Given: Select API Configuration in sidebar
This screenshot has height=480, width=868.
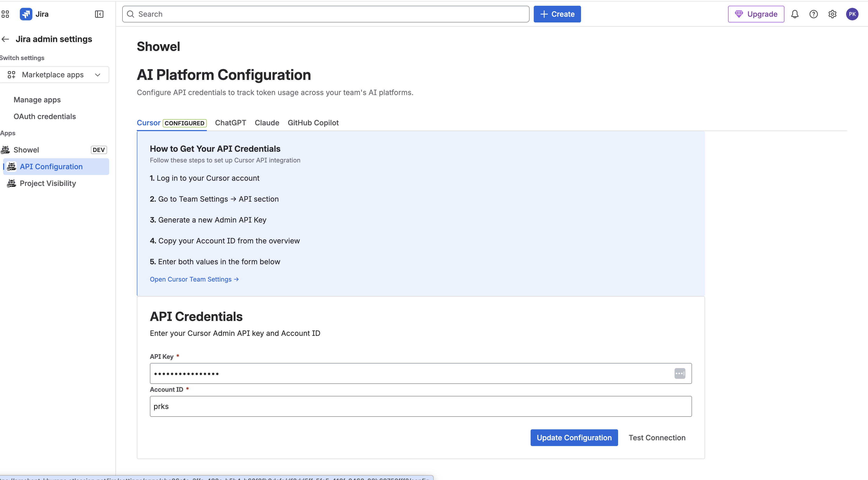Looking at the screenshot, I should (56, 167).
